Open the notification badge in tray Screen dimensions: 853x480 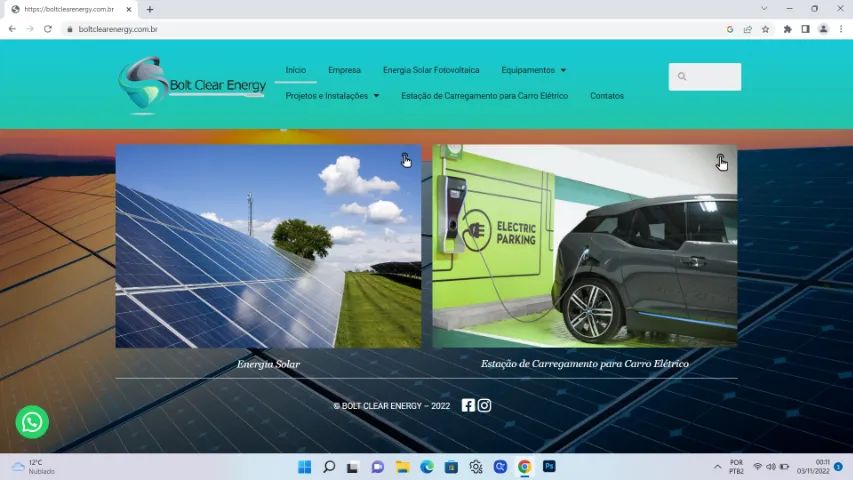[838, 467]
